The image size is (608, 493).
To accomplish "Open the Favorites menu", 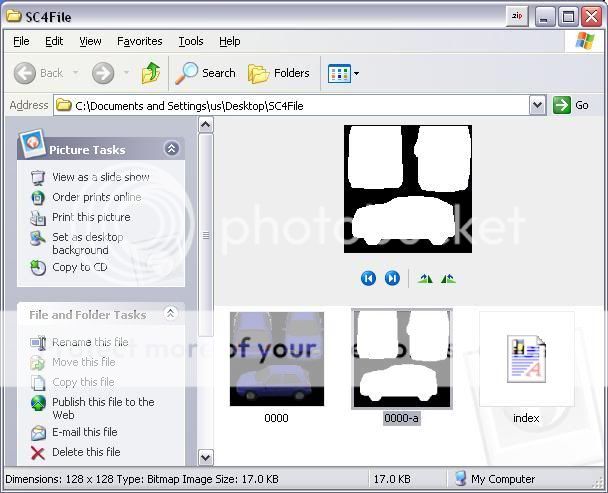I will pos(139,41).
